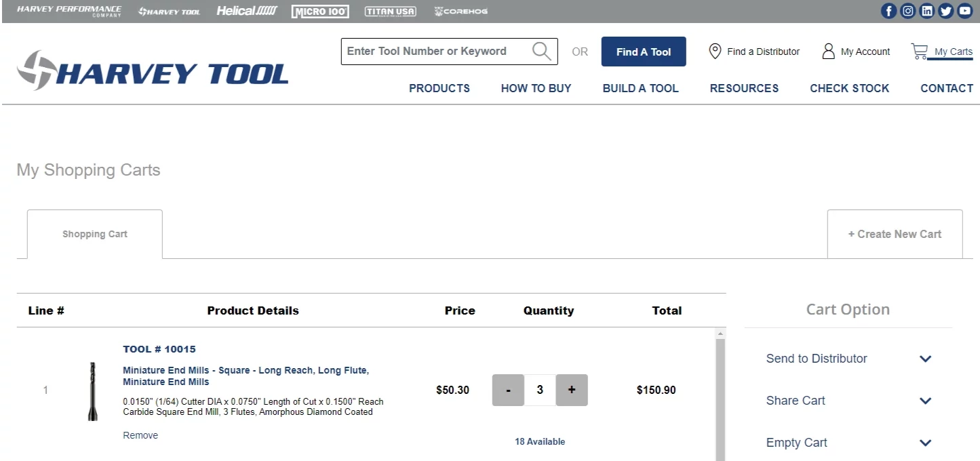Click the location pin for Find a Distributor

[714, 51]
